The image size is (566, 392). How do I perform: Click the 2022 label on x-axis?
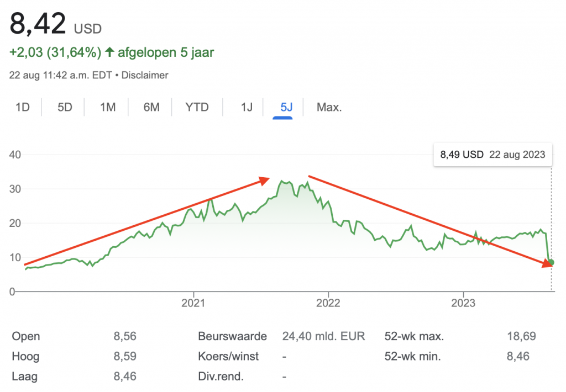328,303
